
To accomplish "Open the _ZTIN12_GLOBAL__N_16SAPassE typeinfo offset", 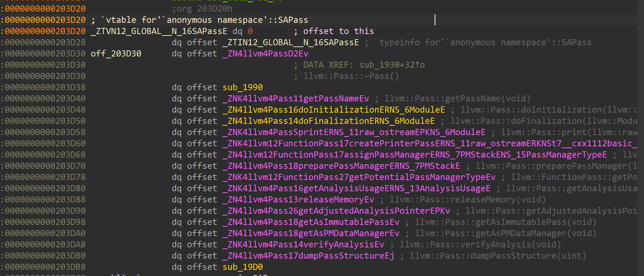I will [x=291, y=42].
